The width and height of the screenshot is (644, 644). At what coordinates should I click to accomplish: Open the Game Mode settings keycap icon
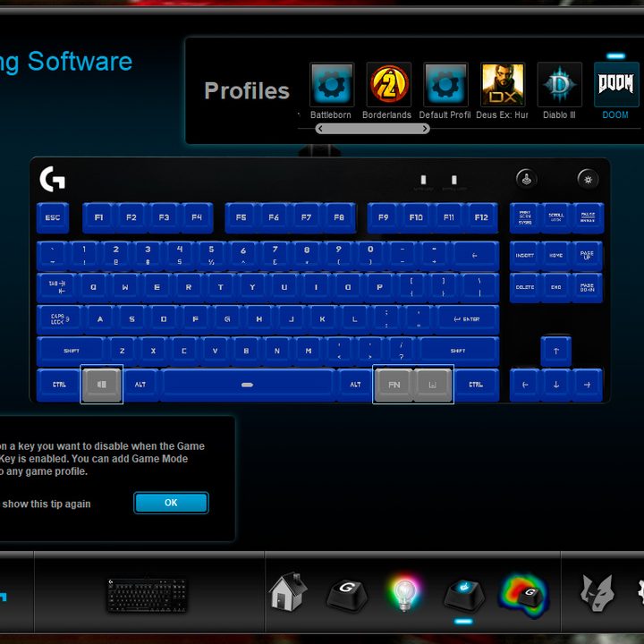[464, 594]
